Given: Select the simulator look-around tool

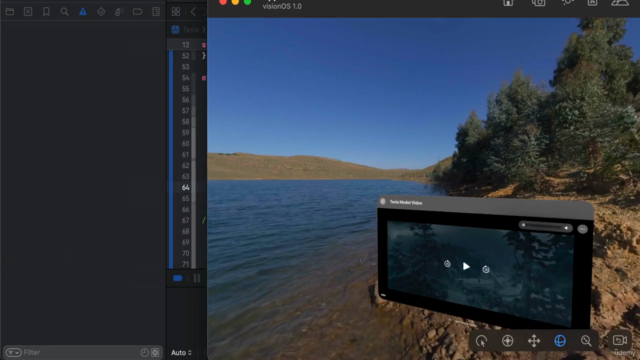Looking at the screenshot, I should click(508, 341).
